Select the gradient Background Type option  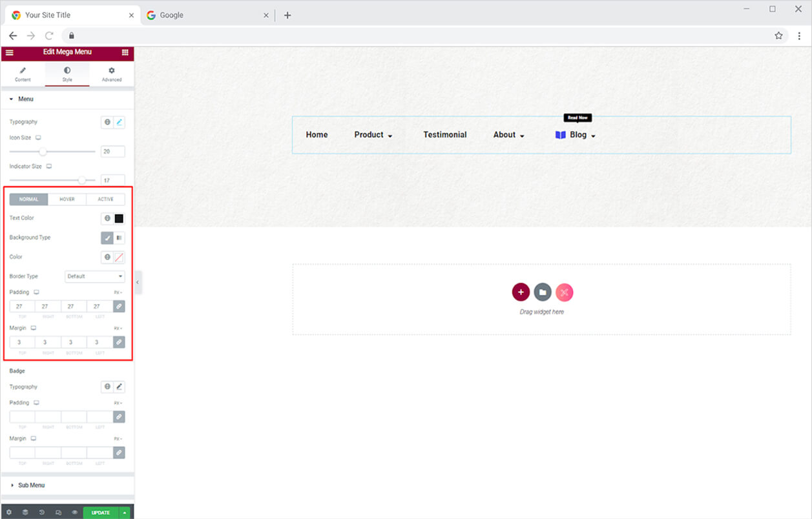(120, 238)
